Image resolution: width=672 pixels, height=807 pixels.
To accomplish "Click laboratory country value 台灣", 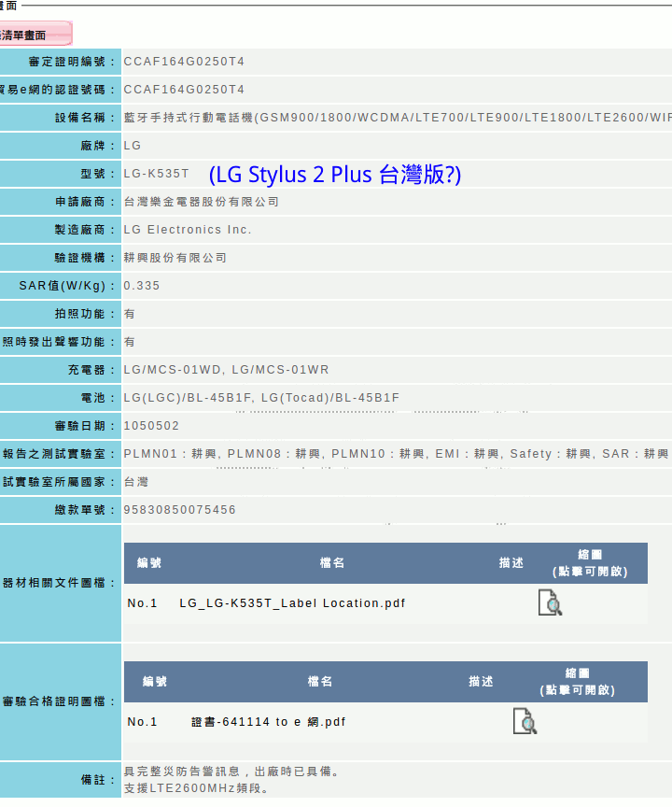I will [x=135, y=482].
